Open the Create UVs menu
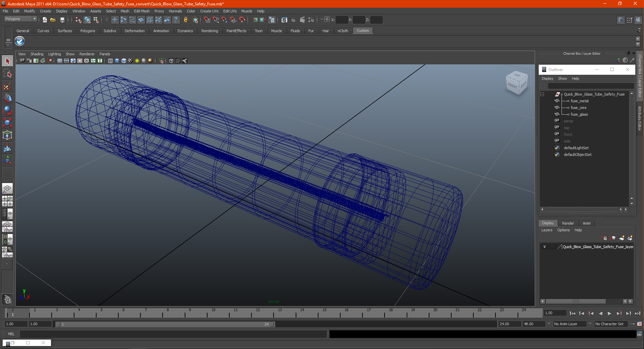 [209, 11]
